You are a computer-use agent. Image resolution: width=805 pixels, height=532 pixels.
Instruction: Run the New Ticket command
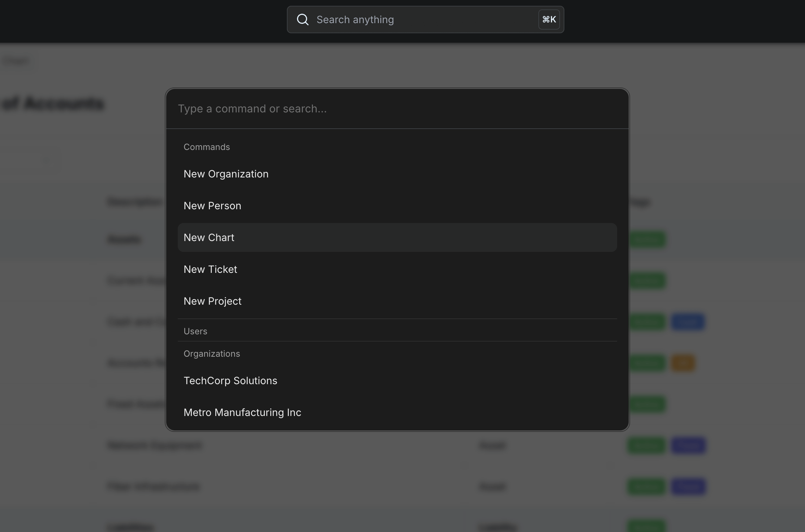tap(210, 269)
